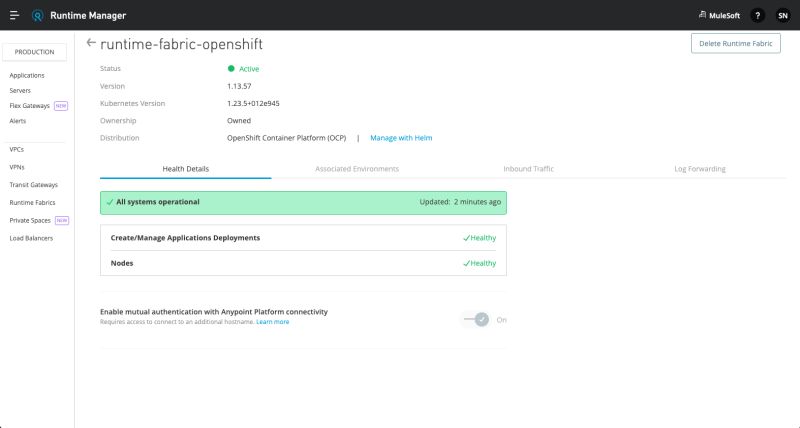This screenshot has height=428, width=800.
Task: Toggle mutual authentication switch
Action: [477, 320]
